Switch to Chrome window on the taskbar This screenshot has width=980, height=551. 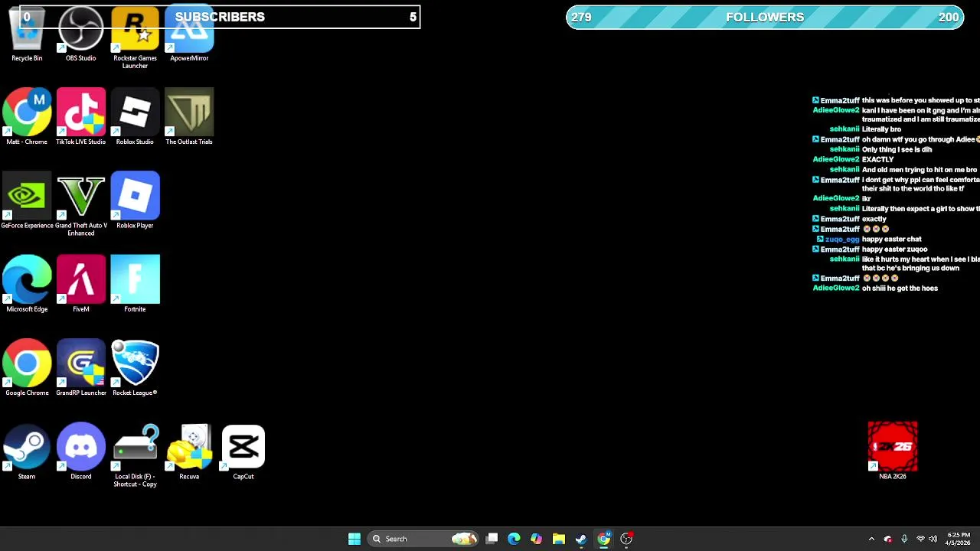(x=603, y=539)
